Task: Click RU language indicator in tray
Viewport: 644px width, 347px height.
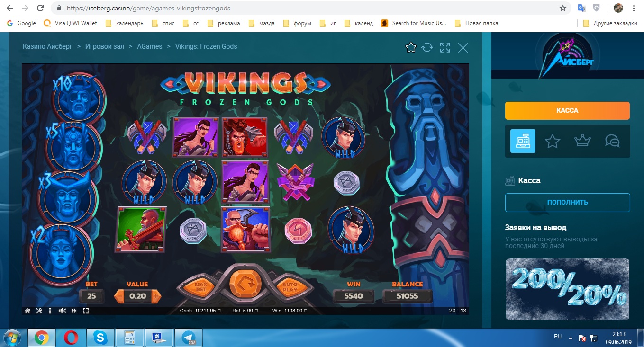Action: tap(558, 337)
